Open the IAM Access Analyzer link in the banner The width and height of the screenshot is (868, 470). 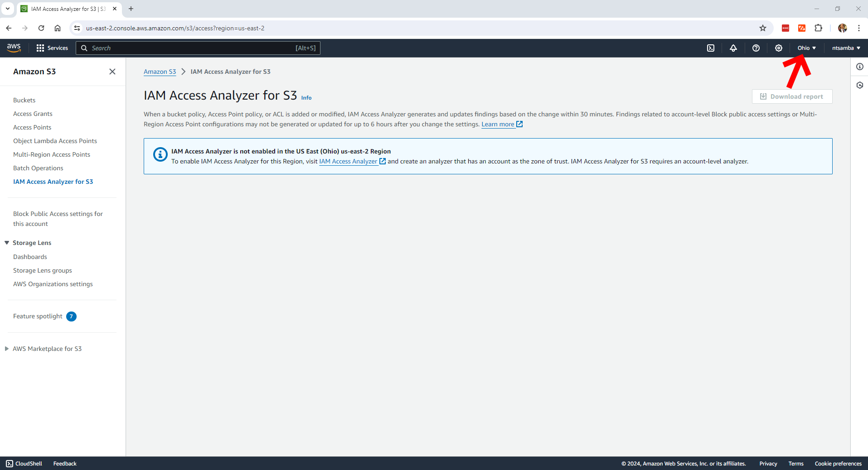pyautogui.click(x=348, y=161)
